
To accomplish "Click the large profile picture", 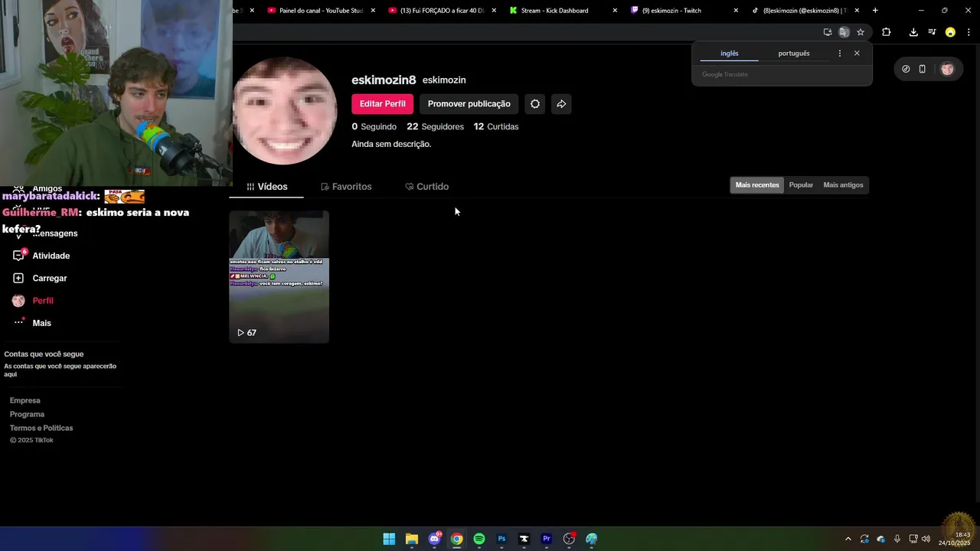I will [284, 111].
